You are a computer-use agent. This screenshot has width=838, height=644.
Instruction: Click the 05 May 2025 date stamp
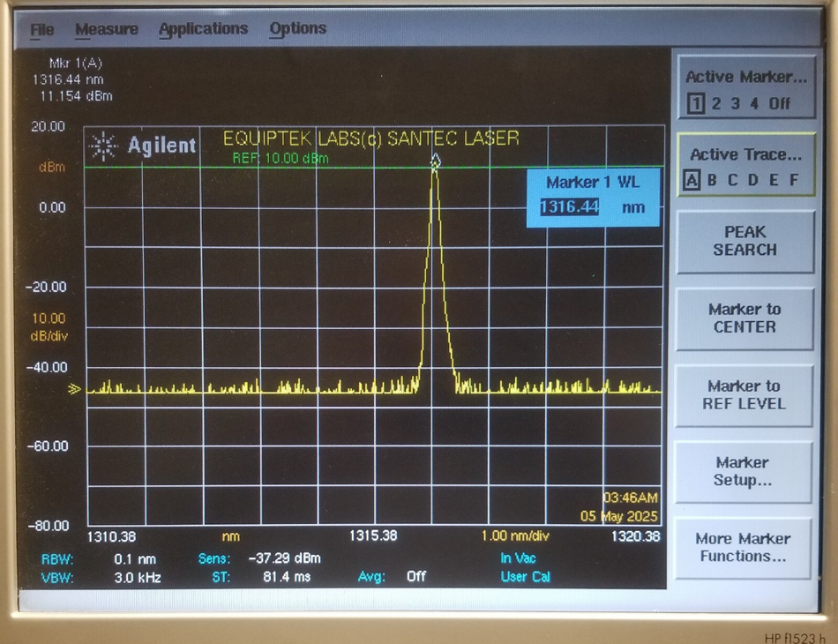(619, 516)
